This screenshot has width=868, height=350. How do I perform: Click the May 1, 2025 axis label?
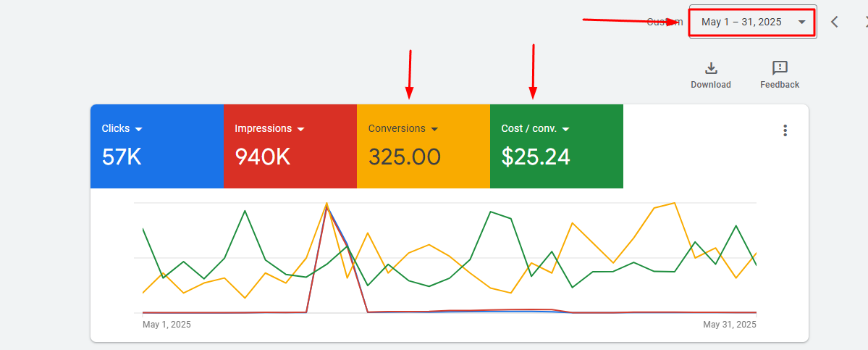(167, 325)
